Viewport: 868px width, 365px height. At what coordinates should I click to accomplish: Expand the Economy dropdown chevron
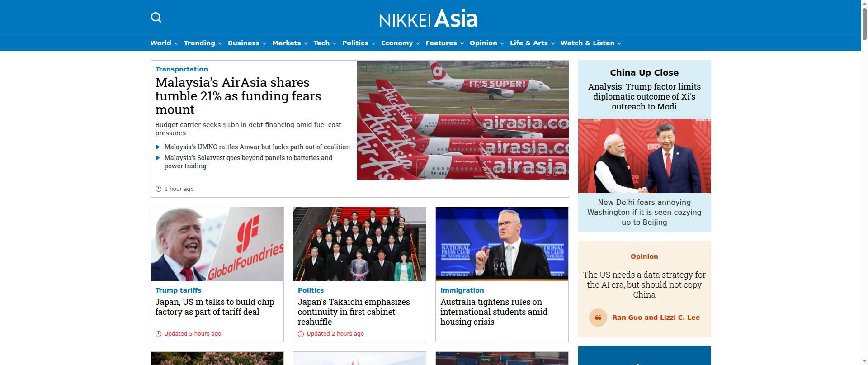(x=418, y=43)
